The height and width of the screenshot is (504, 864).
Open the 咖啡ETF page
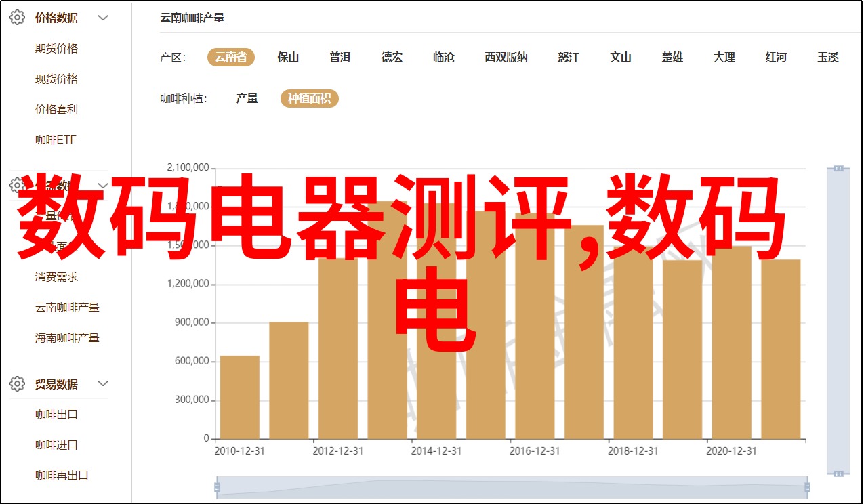[x=56, y=140]
